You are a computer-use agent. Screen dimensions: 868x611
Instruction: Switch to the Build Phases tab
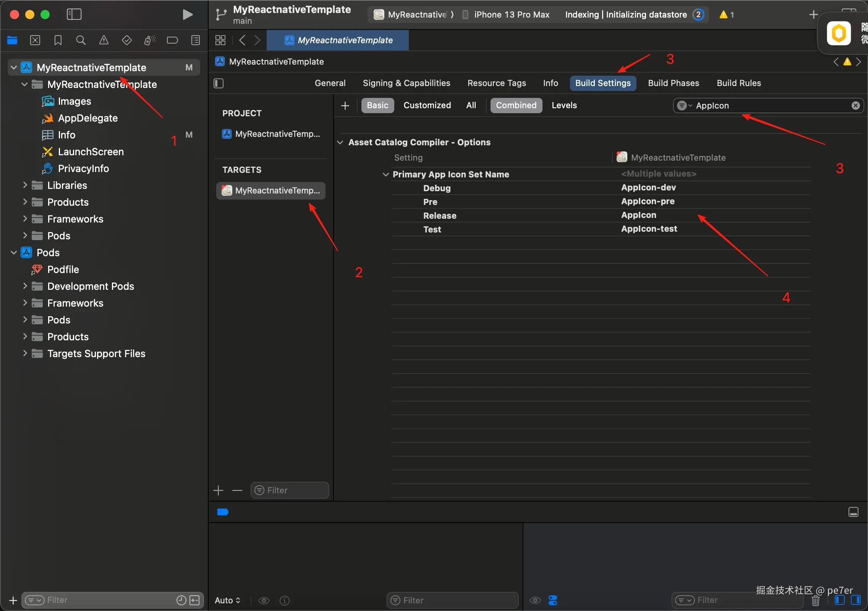coord(673,83)
